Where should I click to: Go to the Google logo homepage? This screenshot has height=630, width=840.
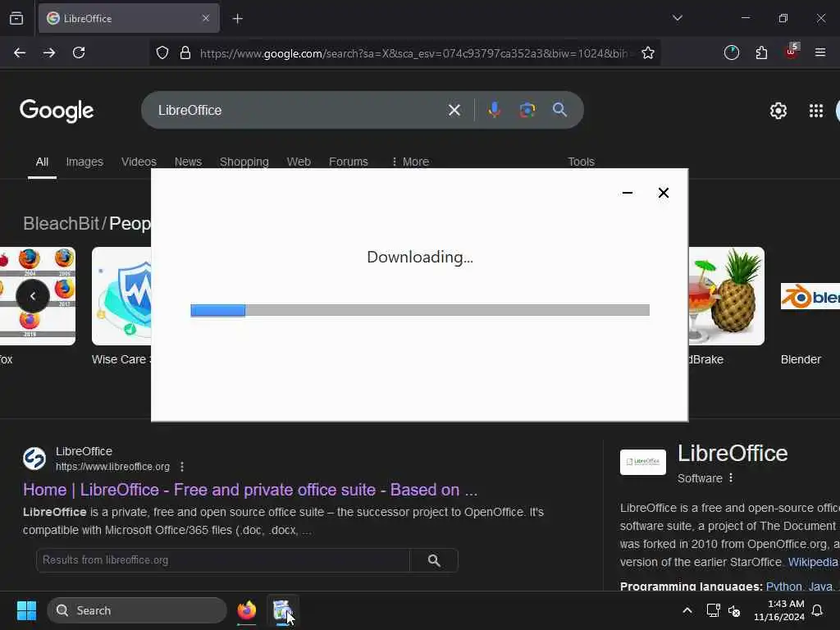57,111
